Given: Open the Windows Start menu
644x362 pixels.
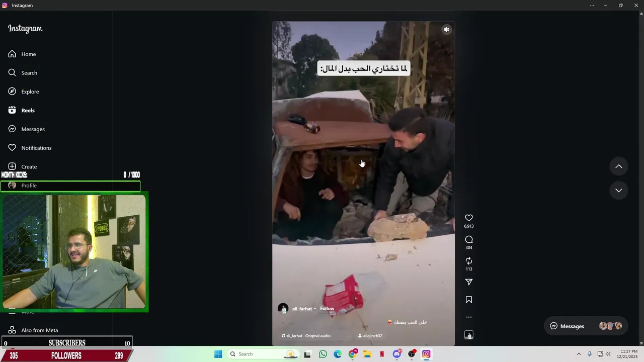Looking at the screenshot, I should [x=218, y=354].
